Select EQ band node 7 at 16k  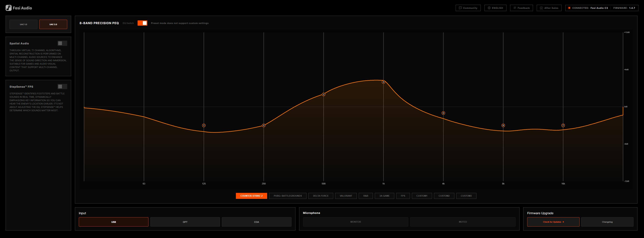[x=563, y=125]
